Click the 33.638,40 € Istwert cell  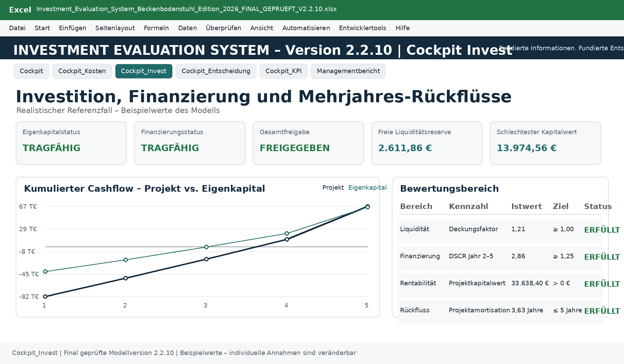pyautogui.click(x=530, y=283)
